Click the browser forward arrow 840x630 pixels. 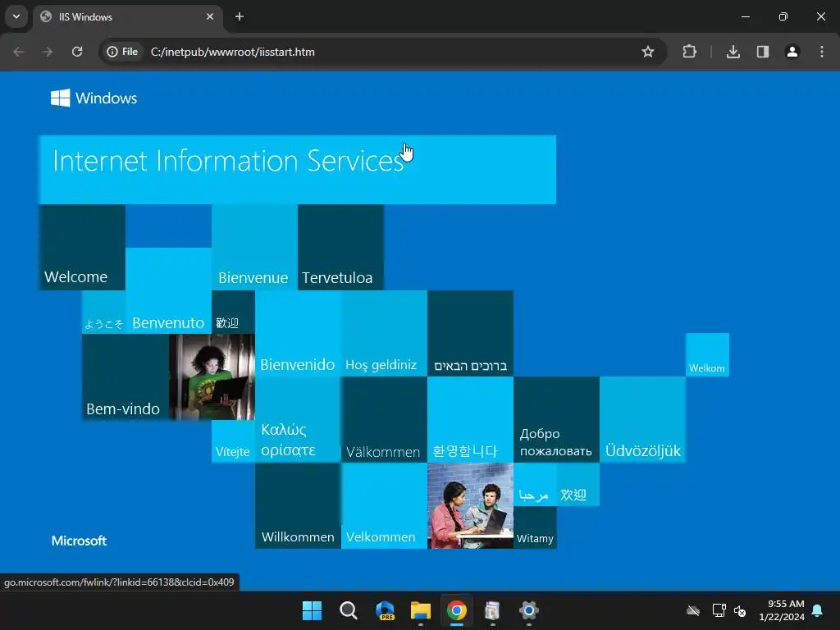tap(48, 52)
